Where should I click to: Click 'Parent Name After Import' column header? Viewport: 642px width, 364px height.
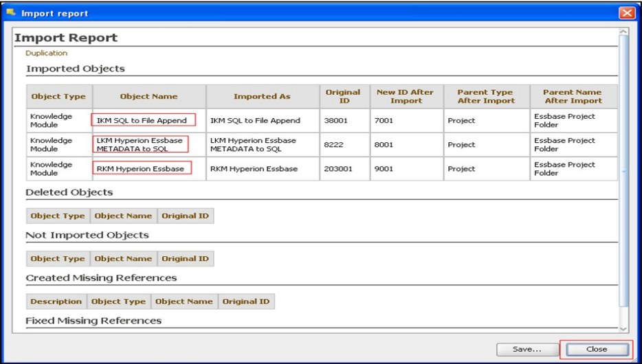573,97
